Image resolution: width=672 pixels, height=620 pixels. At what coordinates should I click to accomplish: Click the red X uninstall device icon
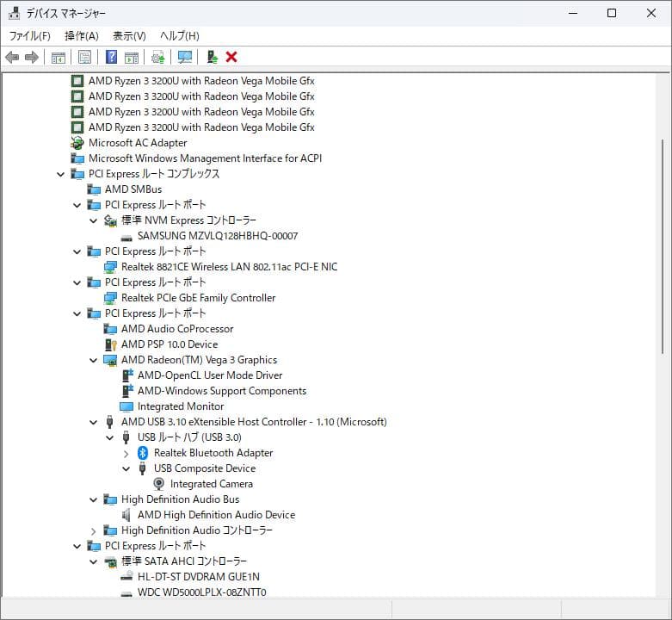tap(231, 57)
